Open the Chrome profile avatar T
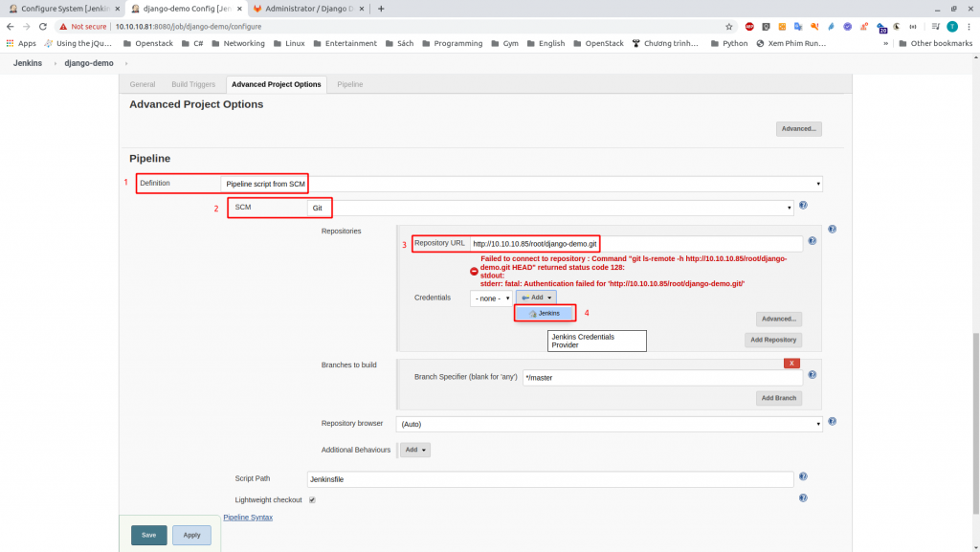 click(952, 26)
